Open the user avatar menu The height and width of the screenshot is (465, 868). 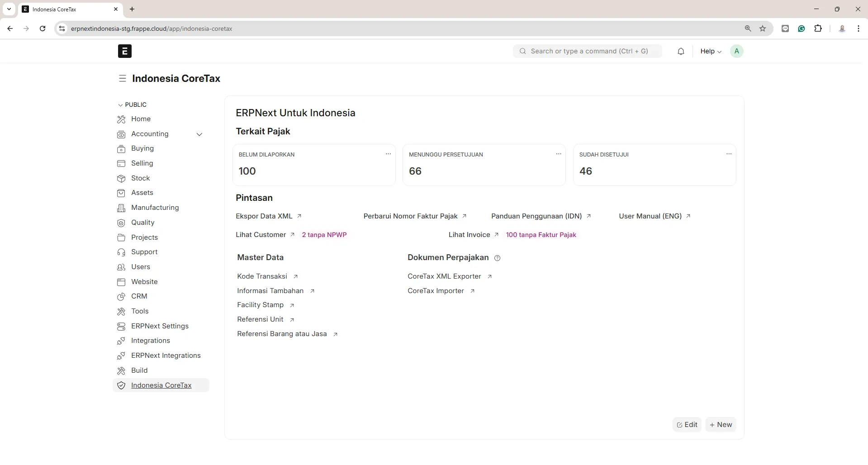(x=736, y=51)
